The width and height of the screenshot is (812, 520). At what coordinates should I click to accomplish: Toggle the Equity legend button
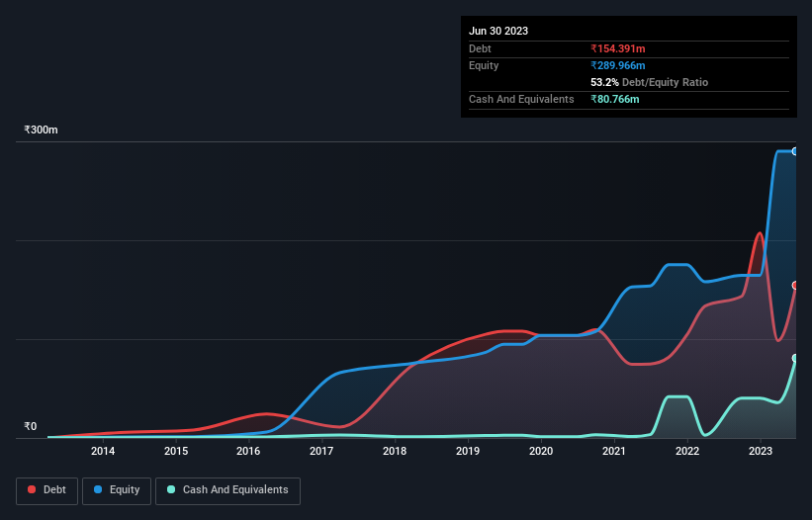click(117, 490)
